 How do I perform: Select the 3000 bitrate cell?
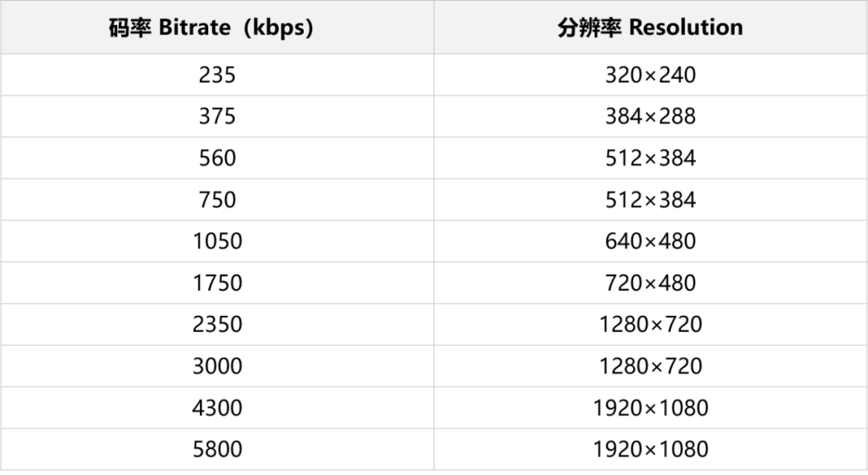click(x=217, y=366)
